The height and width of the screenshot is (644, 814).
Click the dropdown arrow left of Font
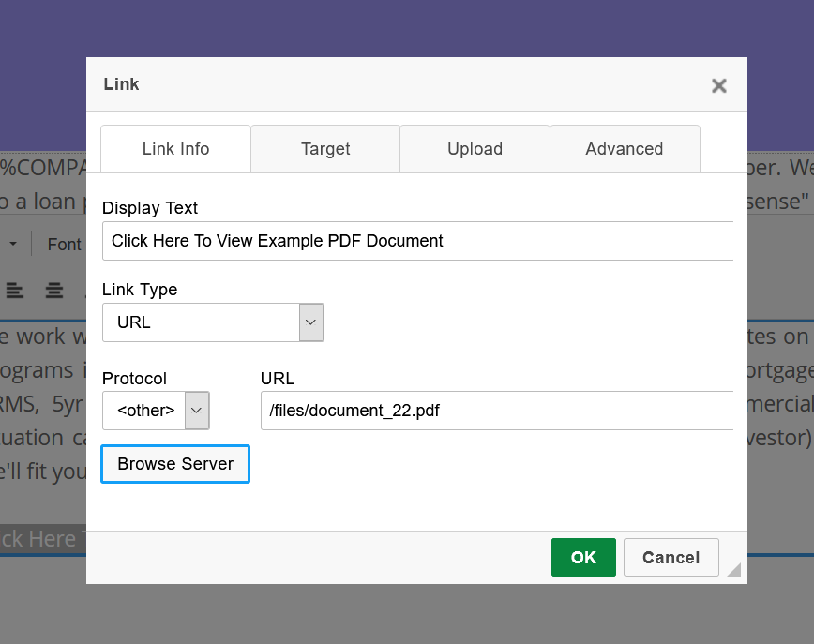[x=13, y=245]
